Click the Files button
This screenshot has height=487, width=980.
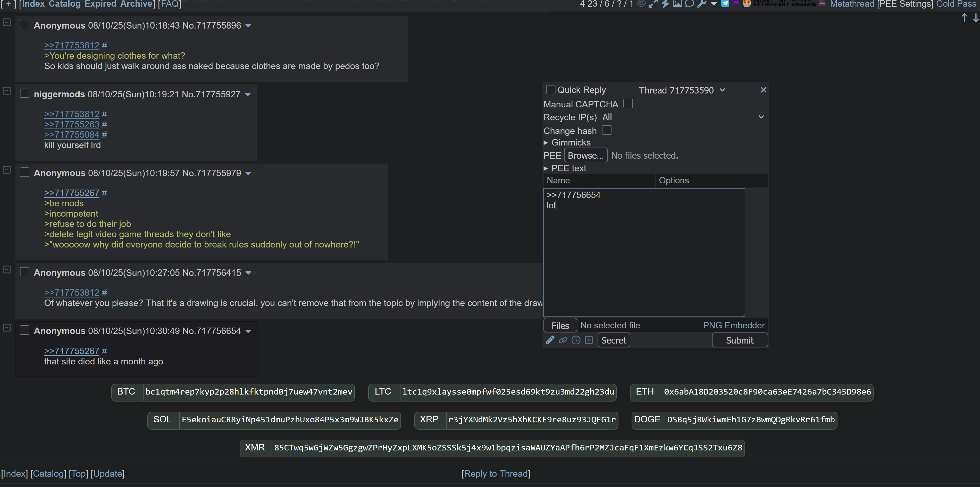tap(560, 326)
